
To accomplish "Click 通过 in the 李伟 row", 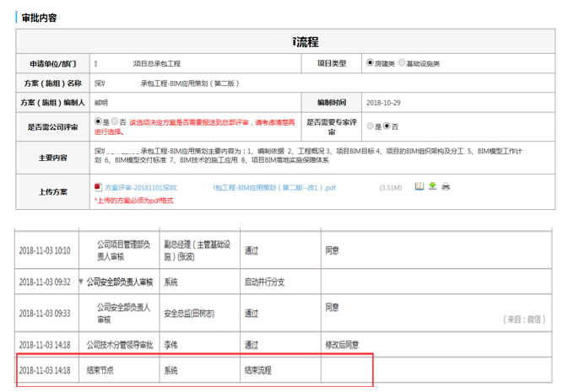I will (252, 345).
